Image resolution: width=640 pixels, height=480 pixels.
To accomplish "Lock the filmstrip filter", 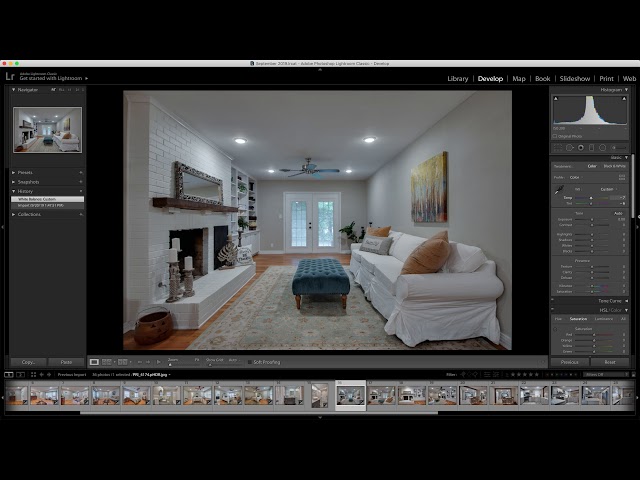I will 634,375.
